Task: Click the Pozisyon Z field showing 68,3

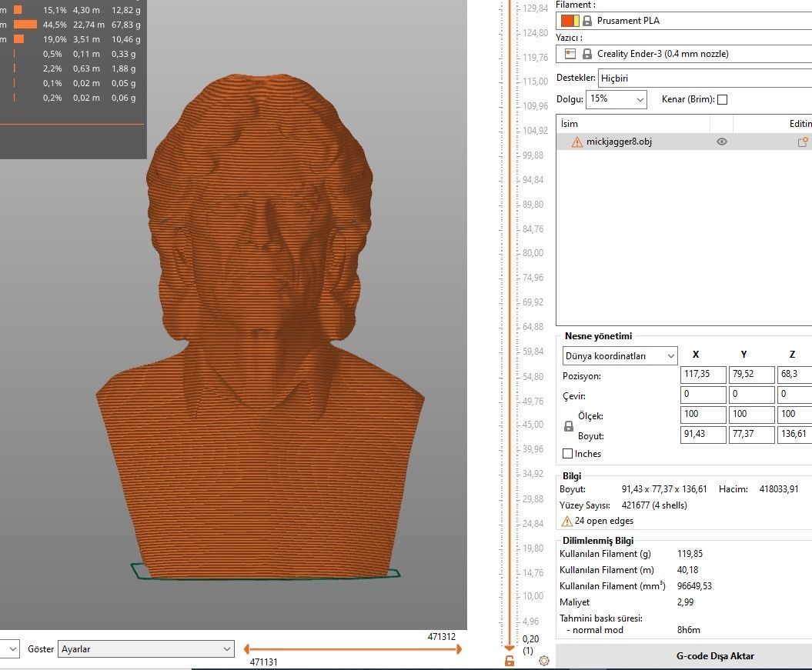Action: tap(794, 375)
